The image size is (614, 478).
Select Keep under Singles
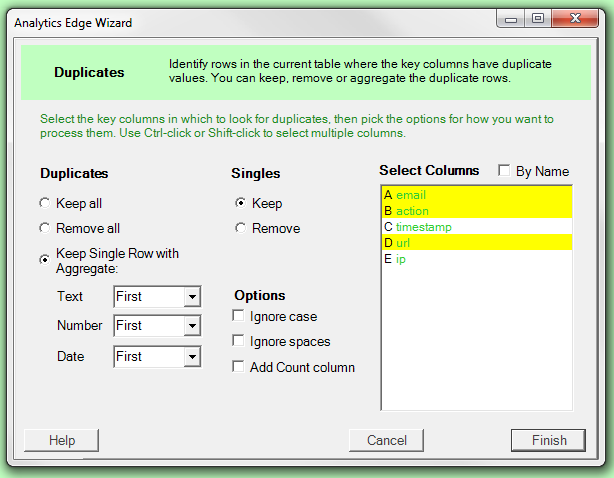click(241, 203)
